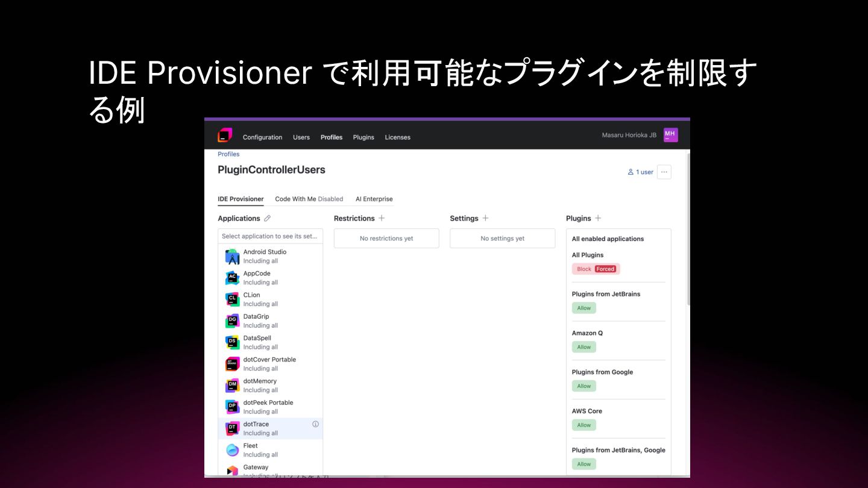Click the PluginControllerUsers profile title

pos(271,170)
